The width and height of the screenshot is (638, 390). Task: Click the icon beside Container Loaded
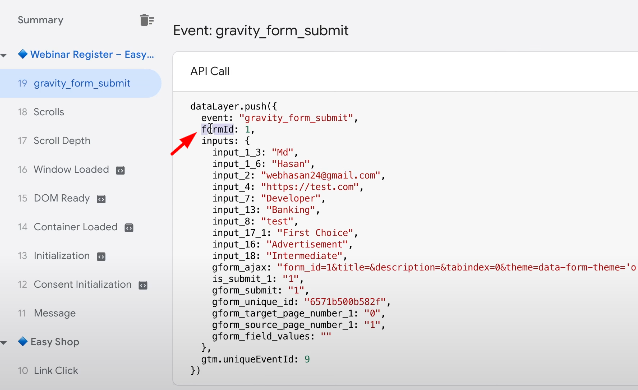point(129,228)
